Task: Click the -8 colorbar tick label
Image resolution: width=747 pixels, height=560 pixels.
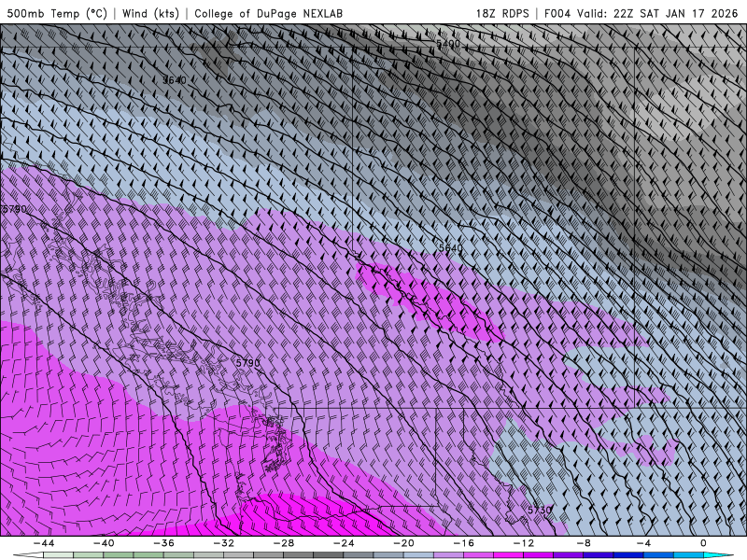Action: point(585,543)
